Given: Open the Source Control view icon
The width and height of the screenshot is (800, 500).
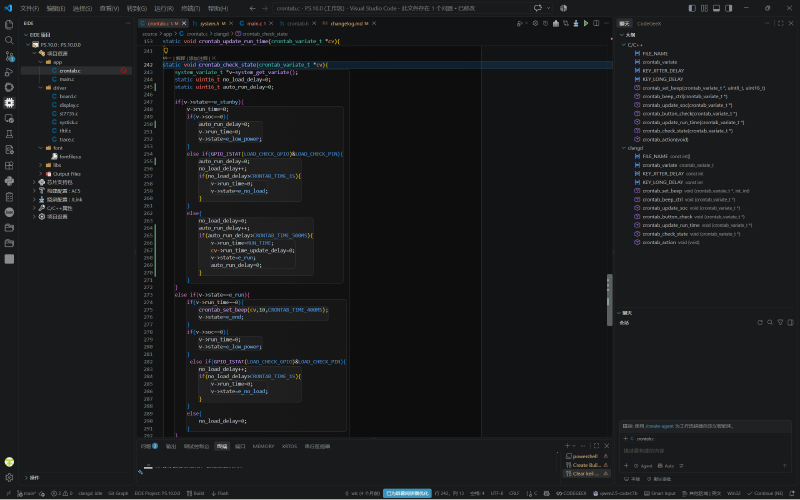Looking at the screenshot, I should click(x=9, y=56).
